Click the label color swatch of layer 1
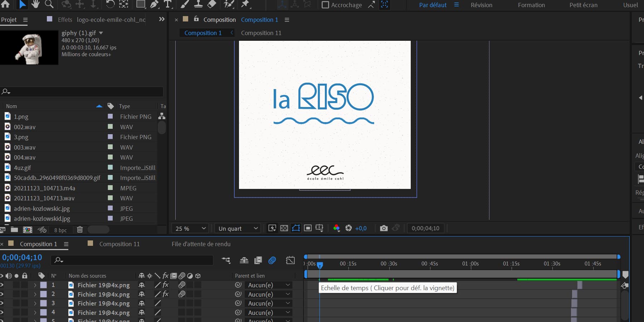 point(43,285)
